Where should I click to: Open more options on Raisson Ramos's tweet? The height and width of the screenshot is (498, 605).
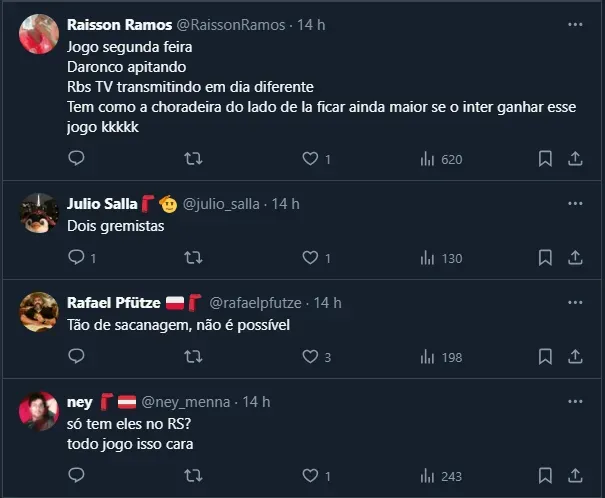[575, 24]
